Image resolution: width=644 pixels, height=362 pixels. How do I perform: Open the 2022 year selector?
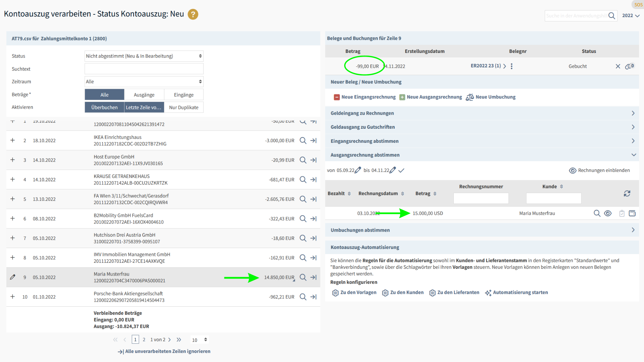631,15
